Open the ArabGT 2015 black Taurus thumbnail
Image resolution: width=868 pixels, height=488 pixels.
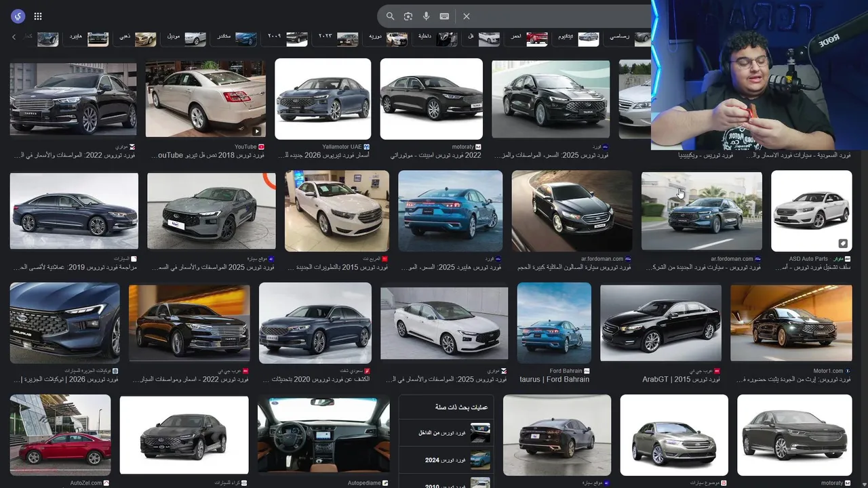(x=660, y=323)
